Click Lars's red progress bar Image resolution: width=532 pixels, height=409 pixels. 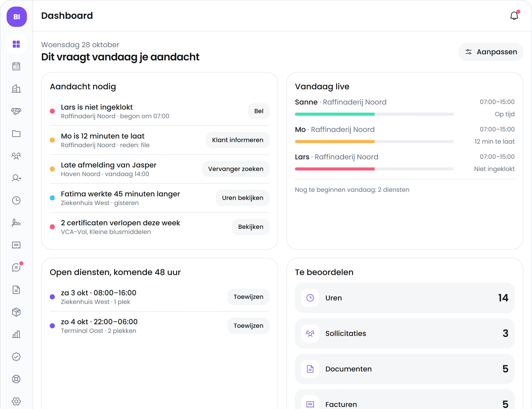374,169
